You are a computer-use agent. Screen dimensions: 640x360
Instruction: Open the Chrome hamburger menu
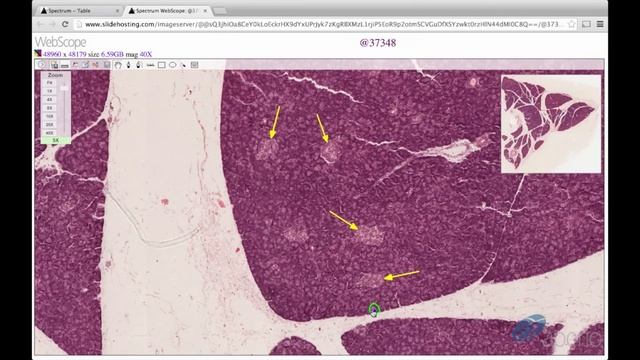pos(600,24)
